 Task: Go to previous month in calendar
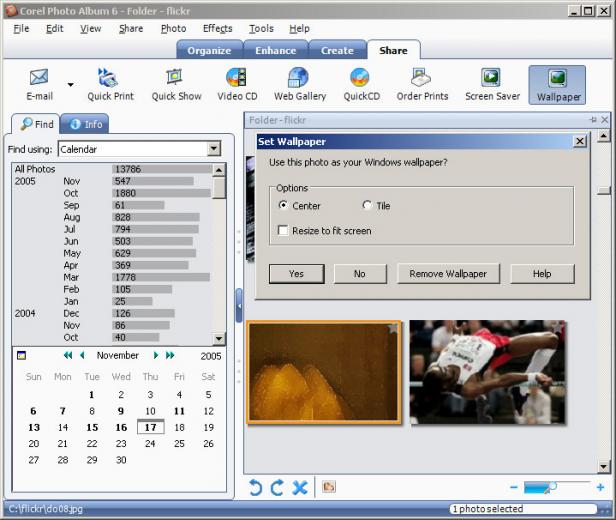click(82, 355)
